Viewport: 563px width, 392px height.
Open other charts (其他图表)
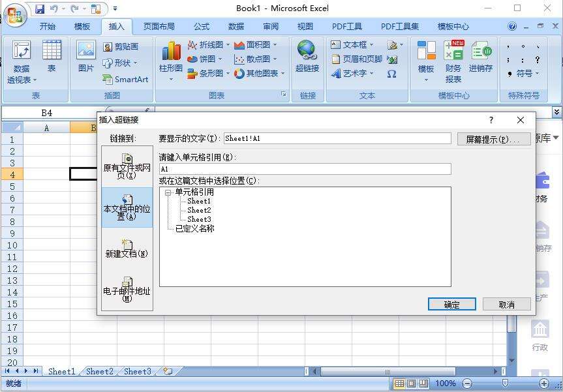tap(259, 73)
